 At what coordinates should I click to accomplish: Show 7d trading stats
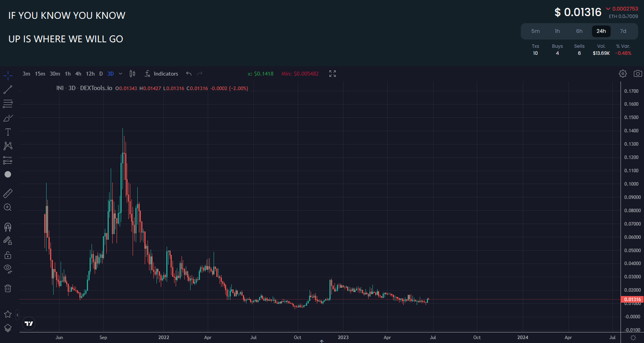[623, 31]
